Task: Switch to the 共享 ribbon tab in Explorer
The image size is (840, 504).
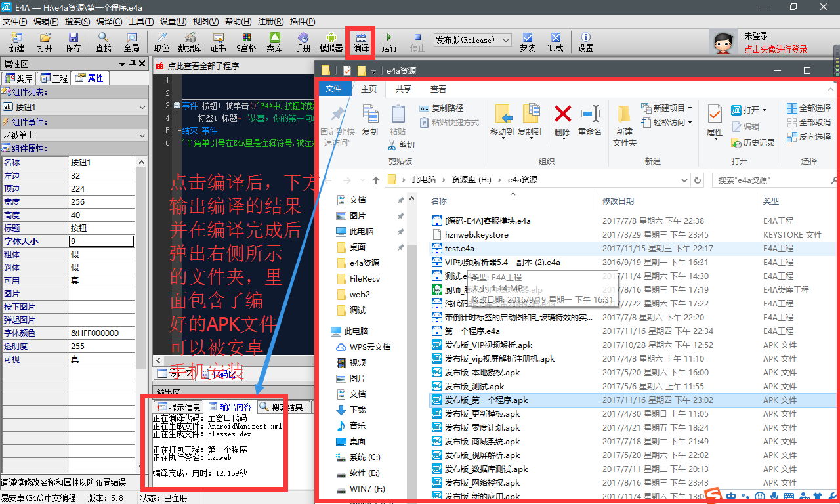Action: tap(404, 89)
